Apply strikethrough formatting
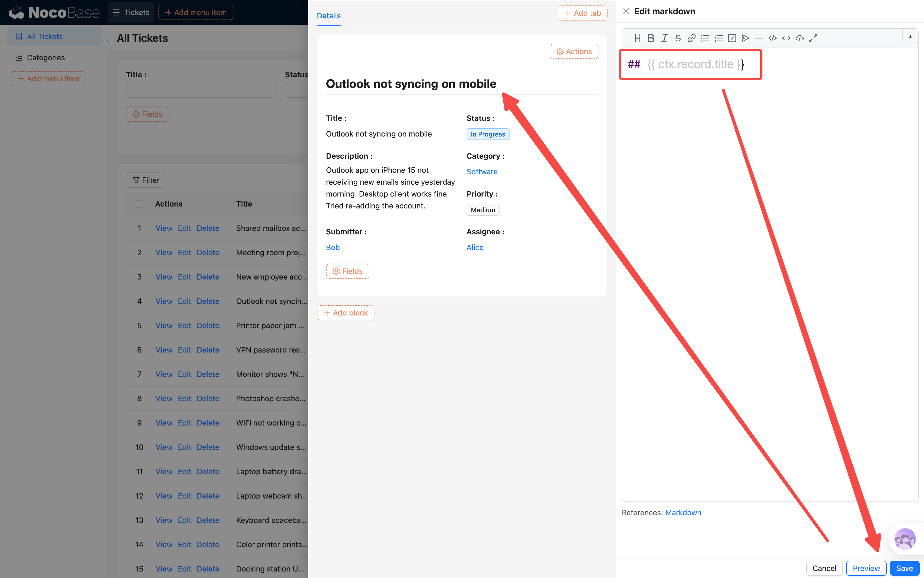This screenshot has width=924, height=578. click(x=678, y=38)
